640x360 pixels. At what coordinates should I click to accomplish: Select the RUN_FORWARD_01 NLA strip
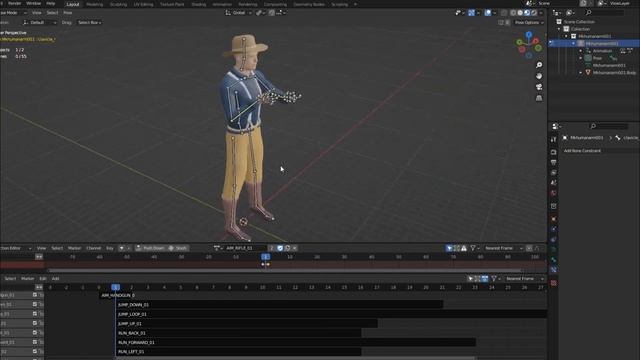(x=296, y=342)
